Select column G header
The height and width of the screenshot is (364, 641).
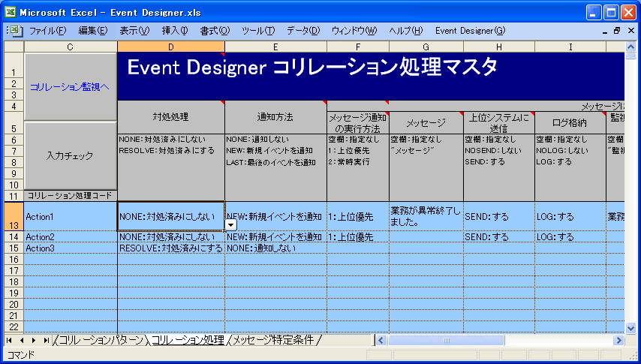426,47
